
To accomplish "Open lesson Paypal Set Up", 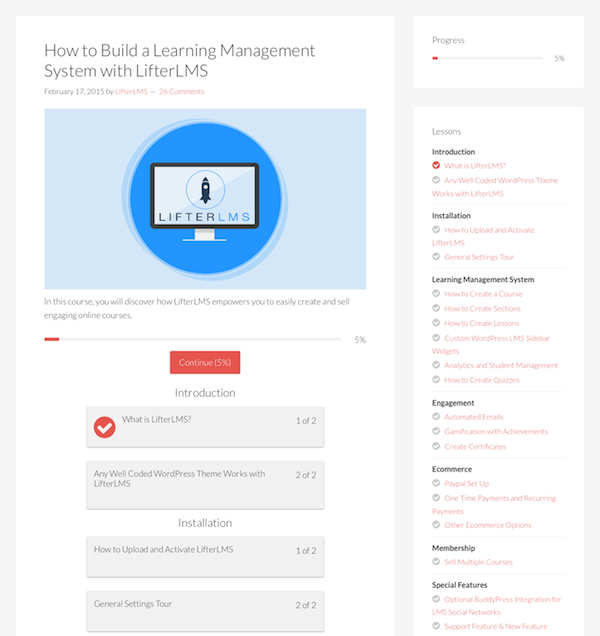I will (467, 483).
